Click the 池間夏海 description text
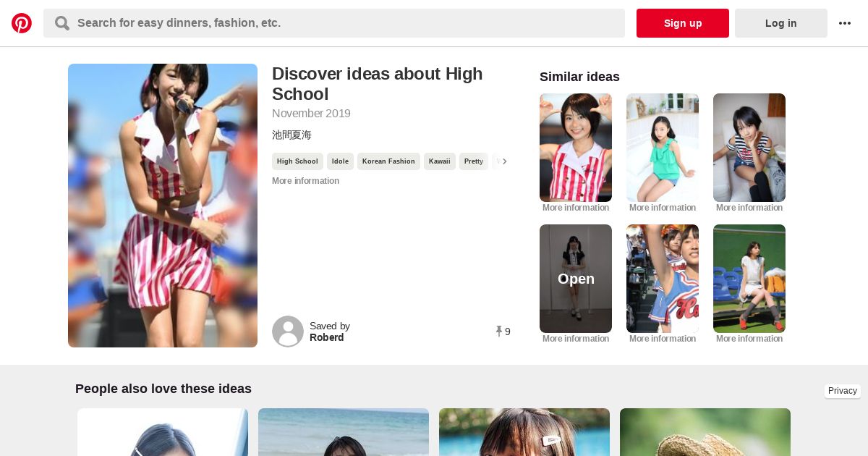The image size is (868, 456). (292, 135)
